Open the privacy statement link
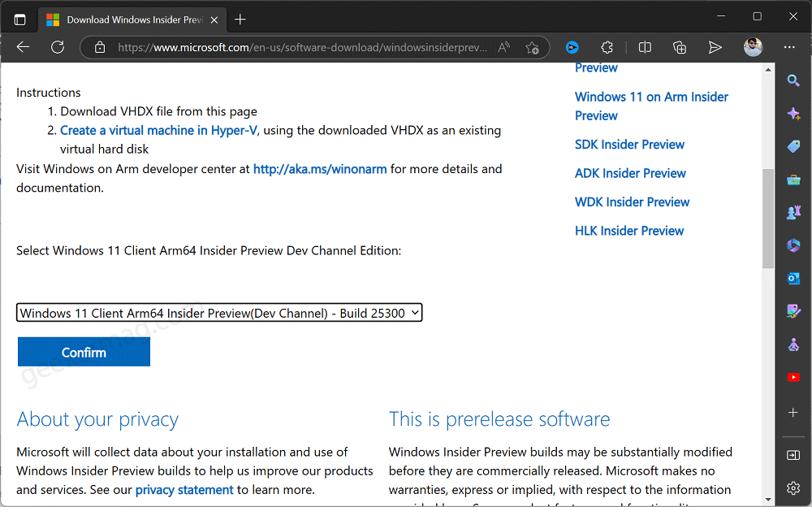The image size is (812, 507). click(x=184, y=490)
